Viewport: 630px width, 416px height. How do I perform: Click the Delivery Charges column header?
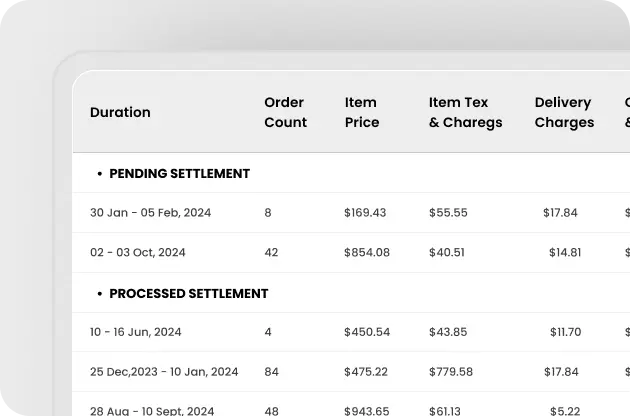coord(564,112)
